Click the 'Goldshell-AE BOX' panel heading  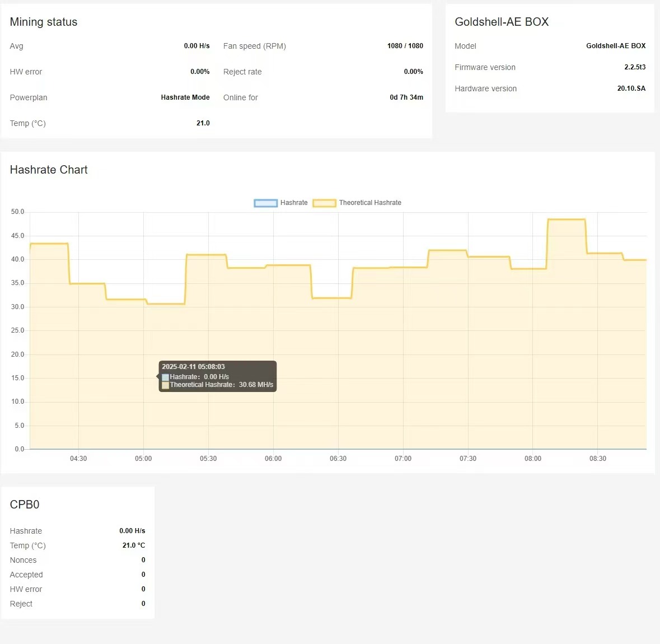(x=502, y=22)
